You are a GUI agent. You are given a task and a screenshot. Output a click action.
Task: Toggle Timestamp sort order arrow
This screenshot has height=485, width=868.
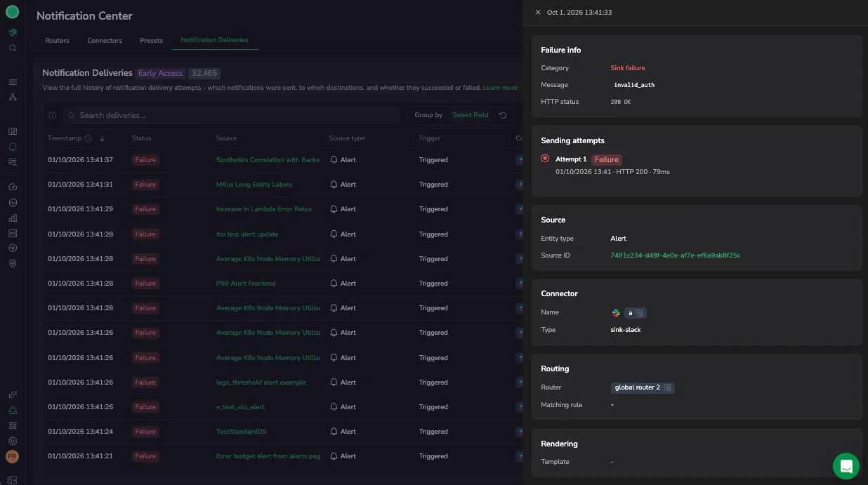coord(102,138)
